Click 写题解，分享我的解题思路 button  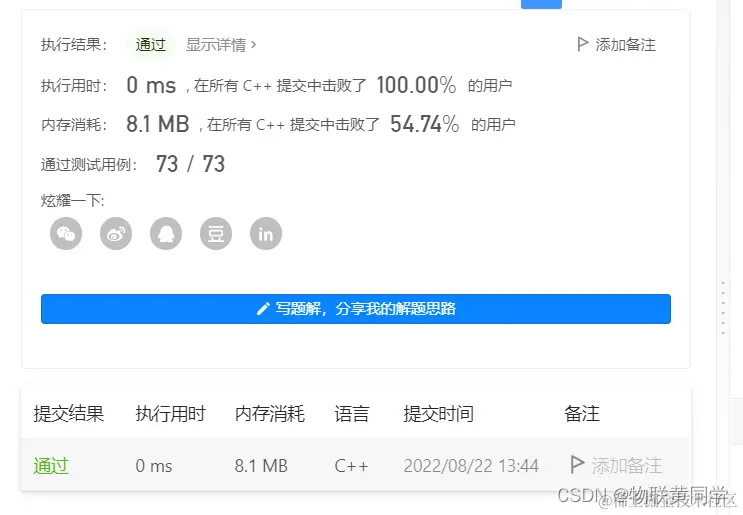(x=356, y=309)
